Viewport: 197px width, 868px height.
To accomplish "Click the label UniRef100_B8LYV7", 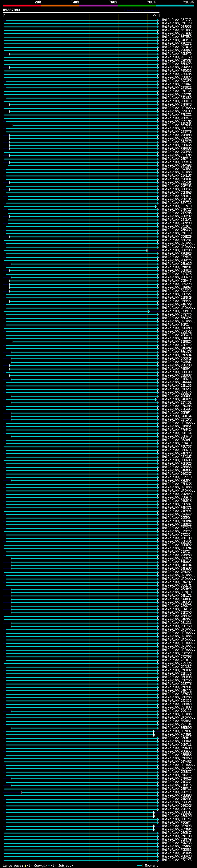I will coord(177,294).
